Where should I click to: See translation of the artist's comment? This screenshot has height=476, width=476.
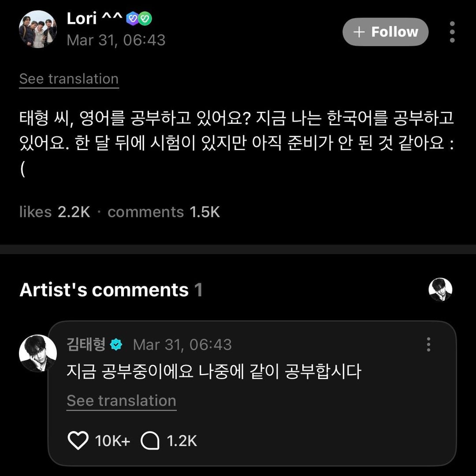point(121,401)
